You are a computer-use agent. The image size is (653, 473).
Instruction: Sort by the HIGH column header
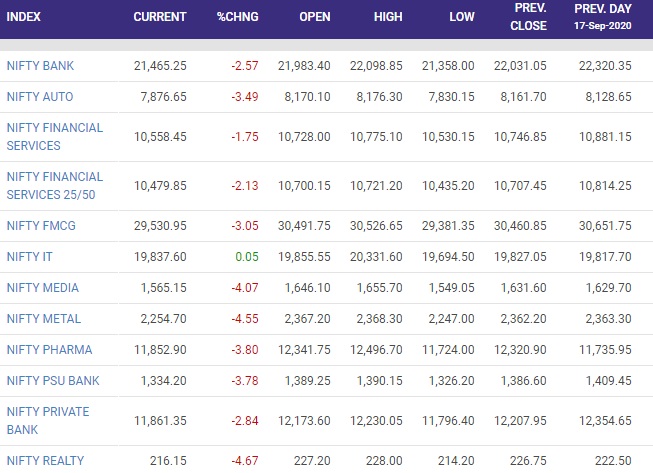point(388,17)
